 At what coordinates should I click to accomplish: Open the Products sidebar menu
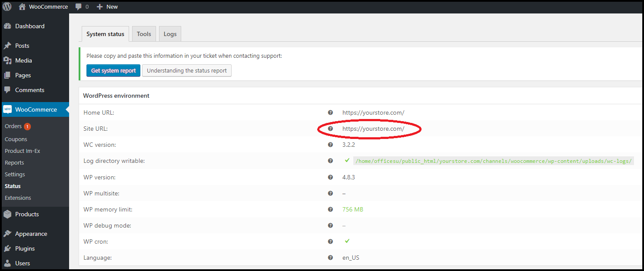pos(27,214)
